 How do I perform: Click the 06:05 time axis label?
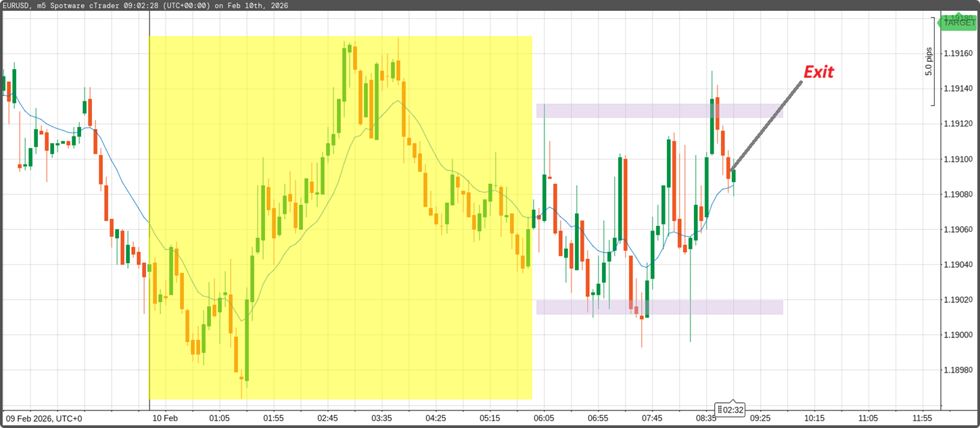(x=544, y=419)
